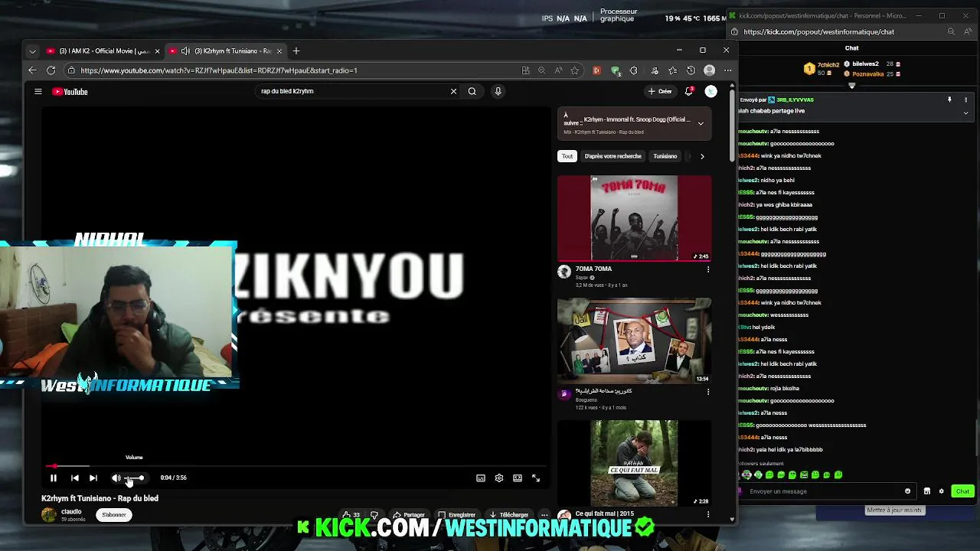Open the player settings gear

[x=499, y=478]
